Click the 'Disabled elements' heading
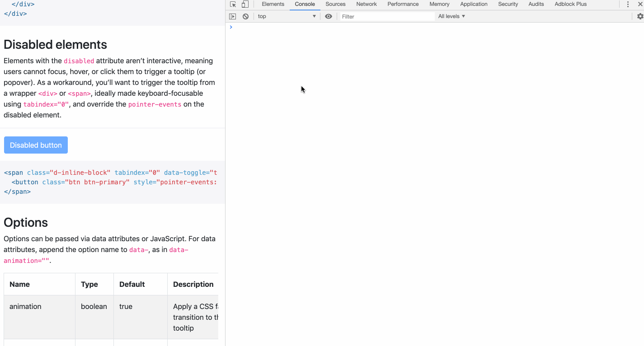The height and width of the screenshot is (346, 644). [55, 45]
